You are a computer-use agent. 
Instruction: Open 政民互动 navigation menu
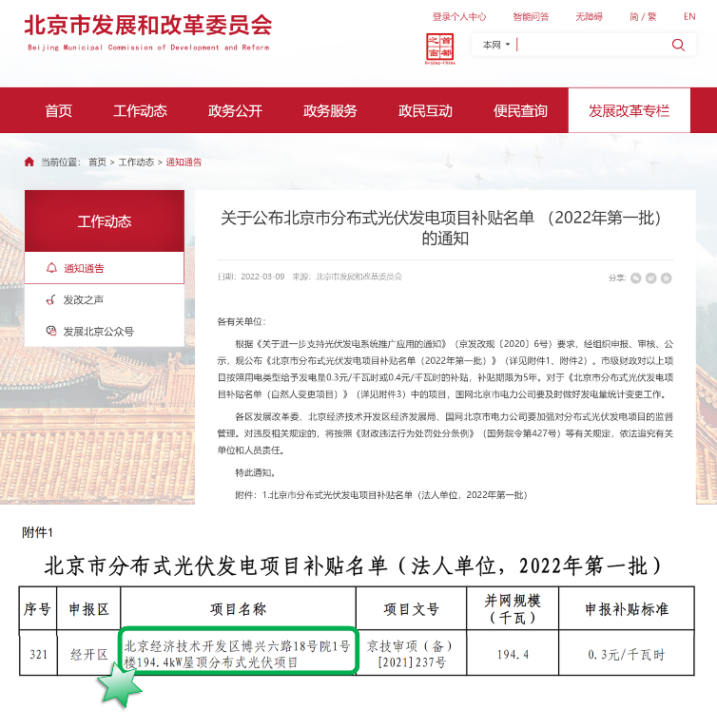pyautogui.click(x=425, y=110)
